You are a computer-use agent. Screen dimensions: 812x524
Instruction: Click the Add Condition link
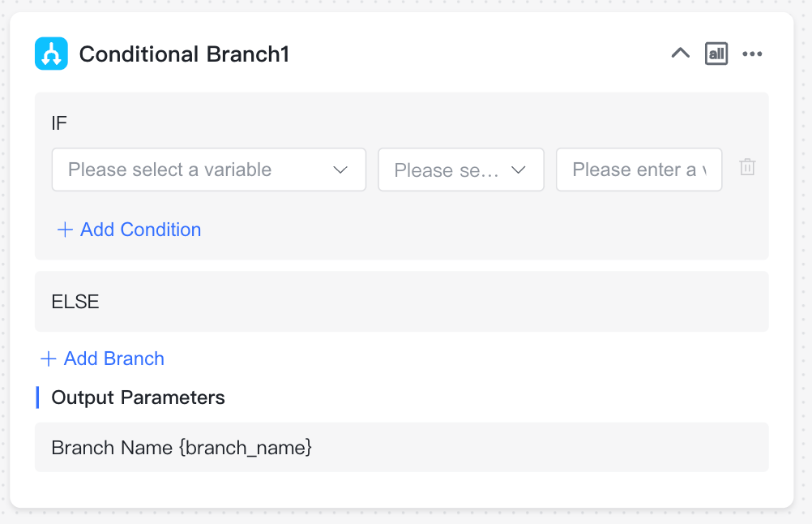pyautogui.click(x=140, y=230)
